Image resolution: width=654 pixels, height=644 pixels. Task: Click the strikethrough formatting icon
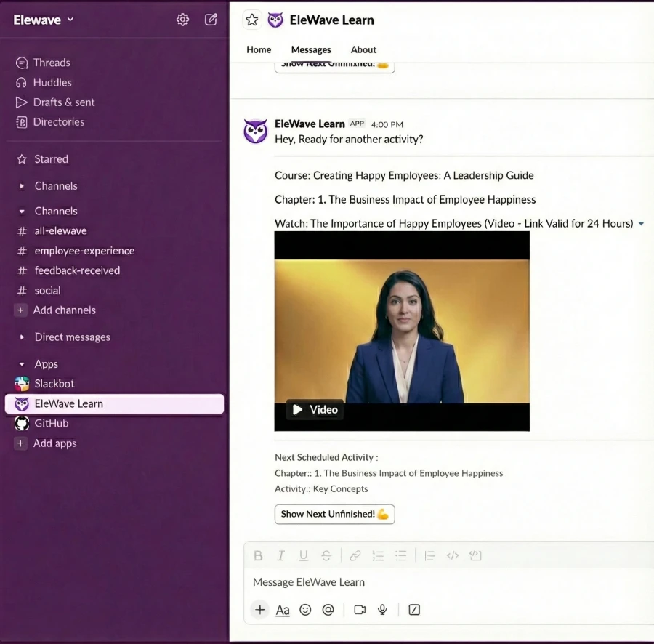[x=326, y=555]
